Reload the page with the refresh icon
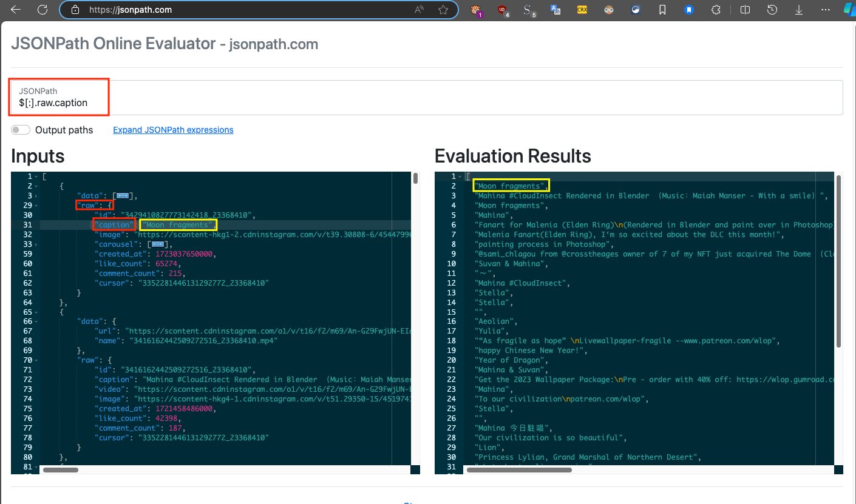Image resolution: width=856 pixels, height=504 pixels. pyautogui.click(x=42, y=10)
